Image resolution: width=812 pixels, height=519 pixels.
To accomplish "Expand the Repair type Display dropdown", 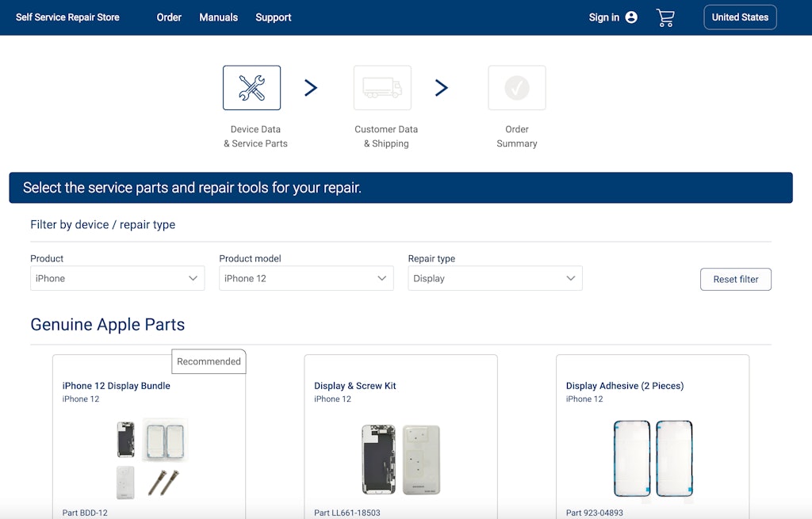I will pos(495,278).
